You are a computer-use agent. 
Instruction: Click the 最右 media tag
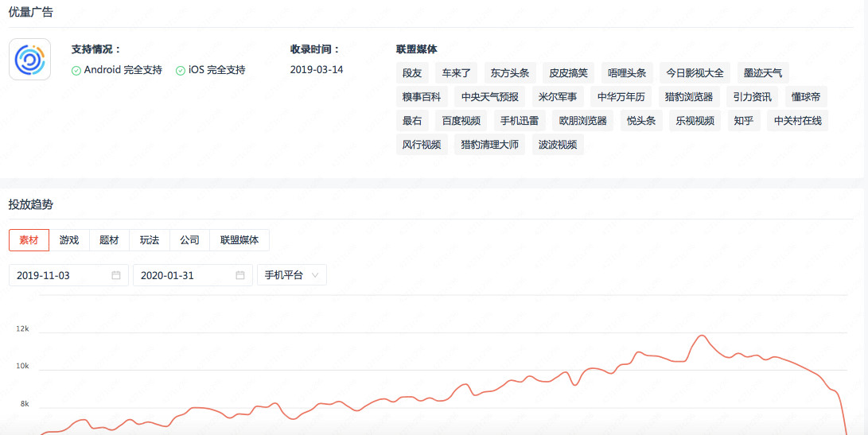(412, 121)
